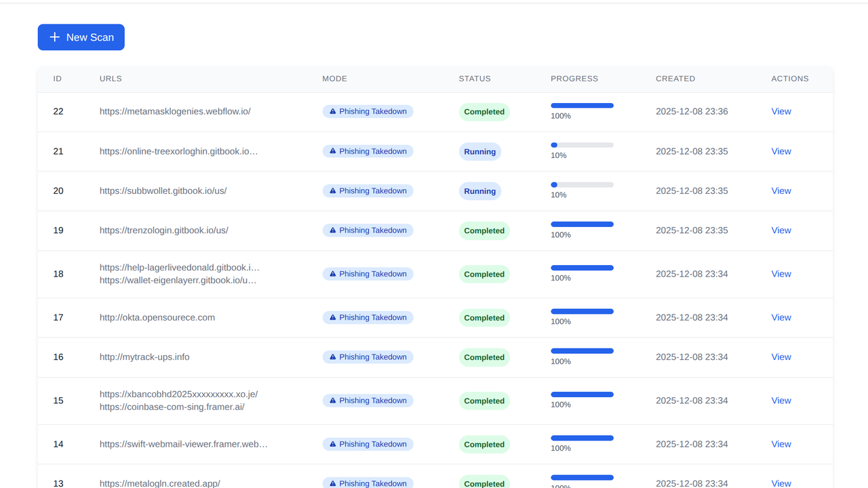Viewport: 868px width, 488px height.
Task: Click warning icon in scan 17 mode badge
Action: point(333,317)
